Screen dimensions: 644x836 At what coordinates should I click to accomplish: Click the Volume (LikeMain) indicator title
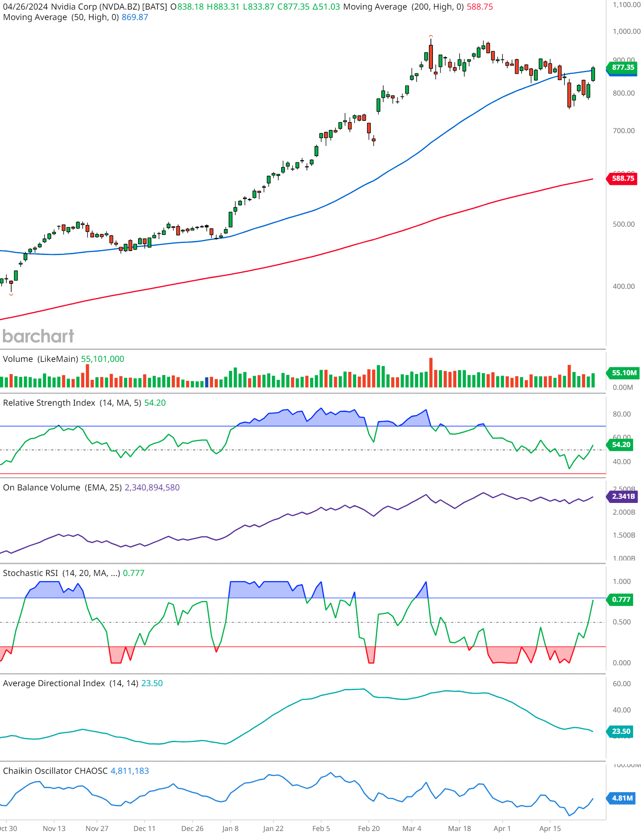tap(40, 359)
